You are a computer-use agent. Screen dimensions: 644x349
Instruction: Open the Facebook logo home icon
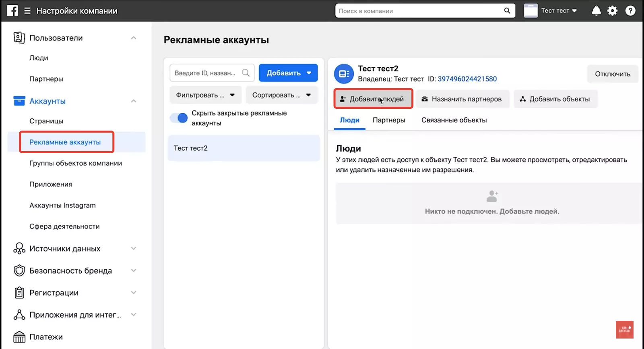(x=12, y=10)
